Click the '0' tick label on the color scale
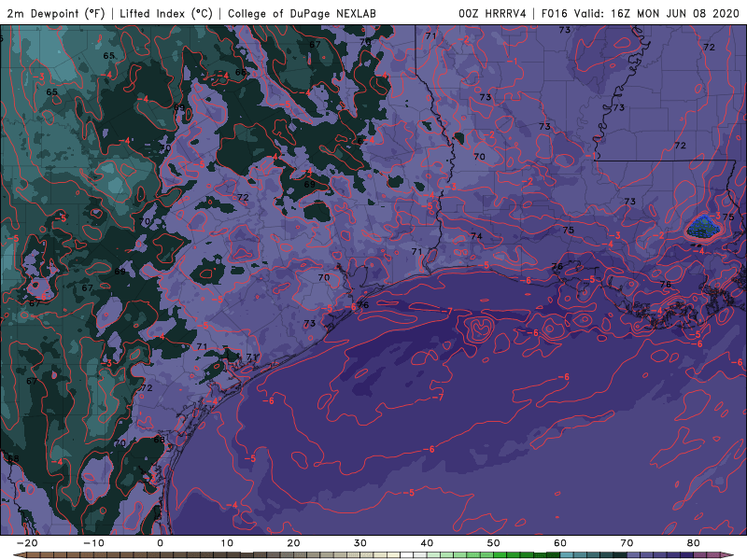Viewport: 747px width, 560px height. pos(160,543)
